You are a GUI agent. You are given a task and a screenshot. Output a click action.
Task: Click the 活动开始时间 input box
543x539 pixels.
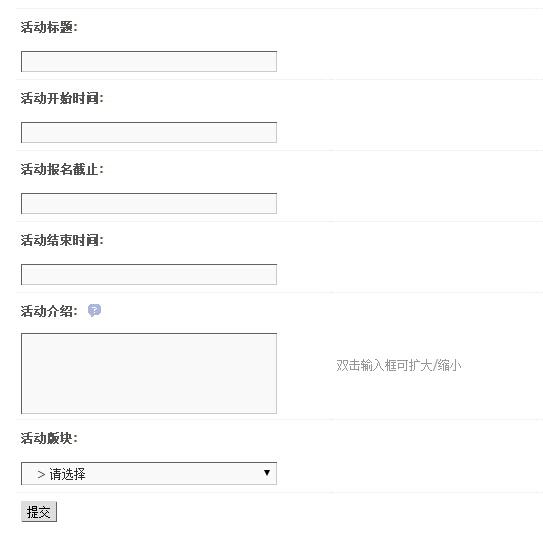(x=149, y=132)
